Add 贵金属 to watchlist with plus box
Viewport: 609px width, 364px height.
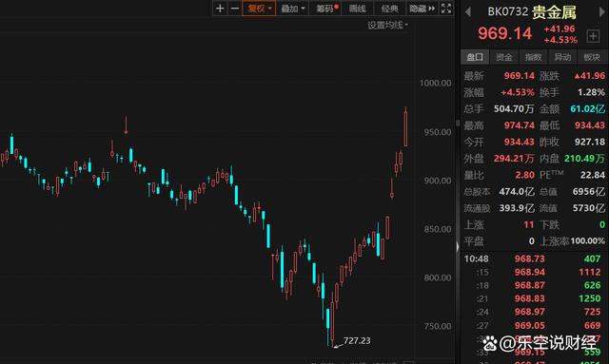(593, 36)
